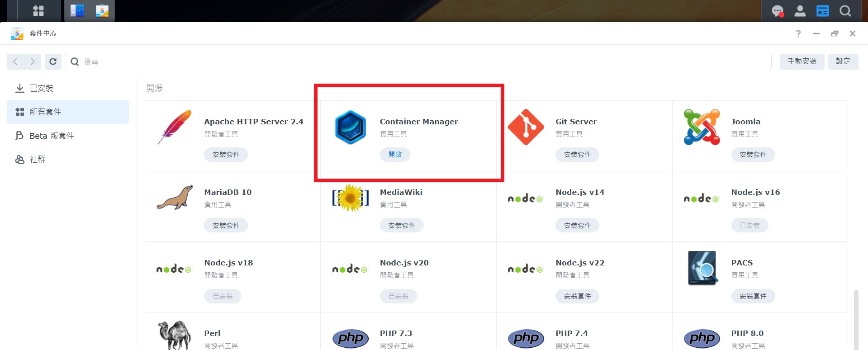Open Apache HTTP Server 2.4 title
Screen dimensions: 868x350
254,122
